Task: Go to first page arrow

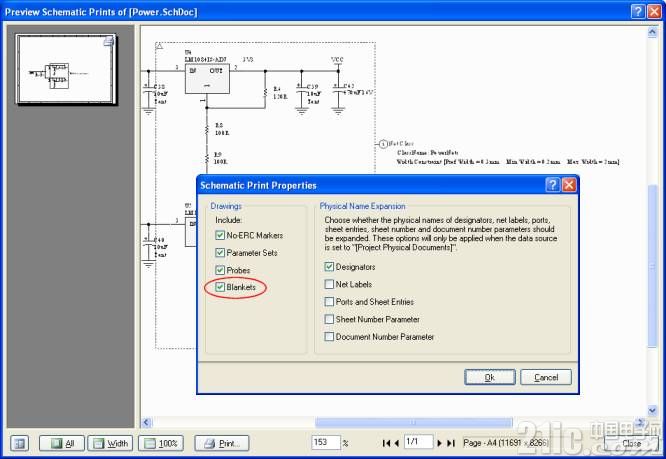Action: pyautogui.click(x=386, y=443)
